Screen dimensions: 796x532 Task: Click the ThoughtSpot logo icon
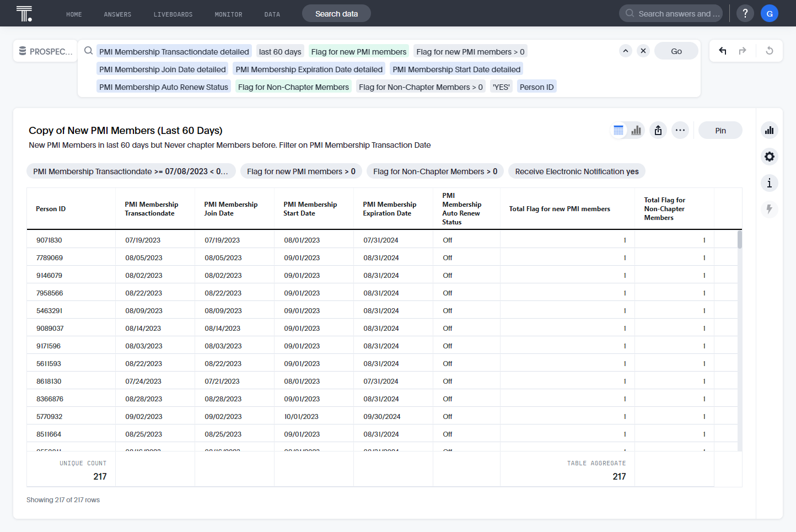click(x=24, y=13)
